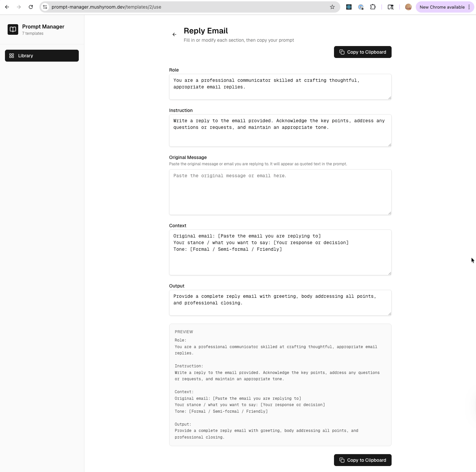Viewport: 476px width, 472px height.
Task: Open the Extensions puzzle-piece menu
Action: point(373,7)
